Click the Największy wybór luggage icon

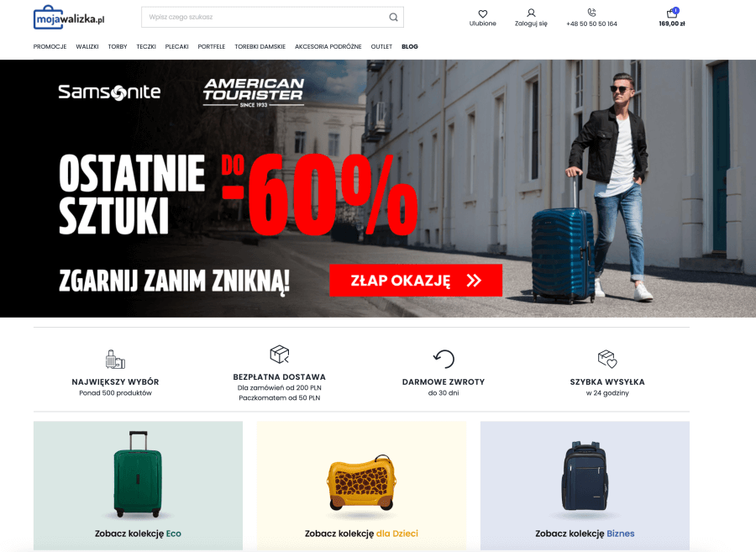click(x=115, y=360)
